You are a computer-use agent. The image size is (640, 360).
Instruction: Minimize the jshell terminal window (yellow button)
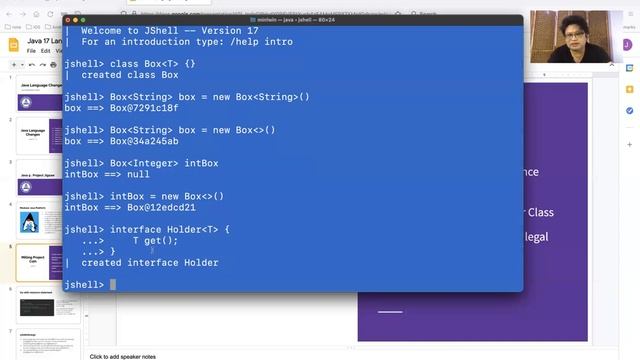click(76, 20)
